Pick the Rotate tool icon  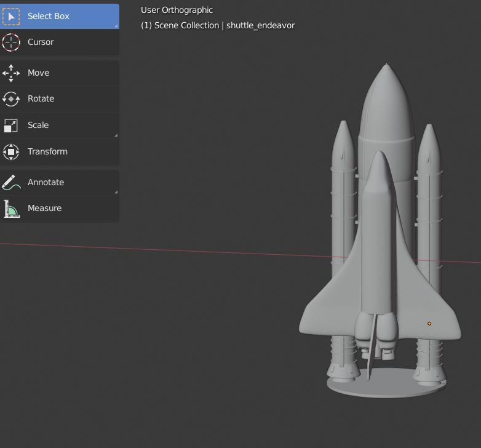tap(11, 99)
